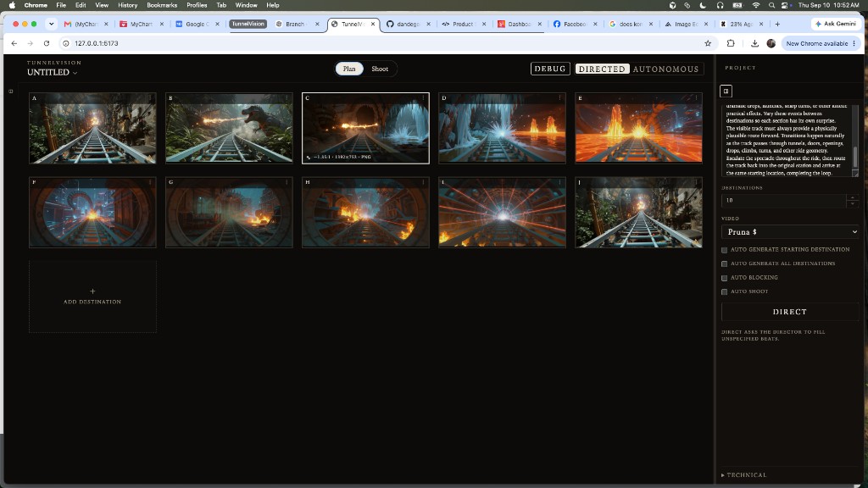
Task: Select destination E lava thumbnail
Action: (639, 129)
